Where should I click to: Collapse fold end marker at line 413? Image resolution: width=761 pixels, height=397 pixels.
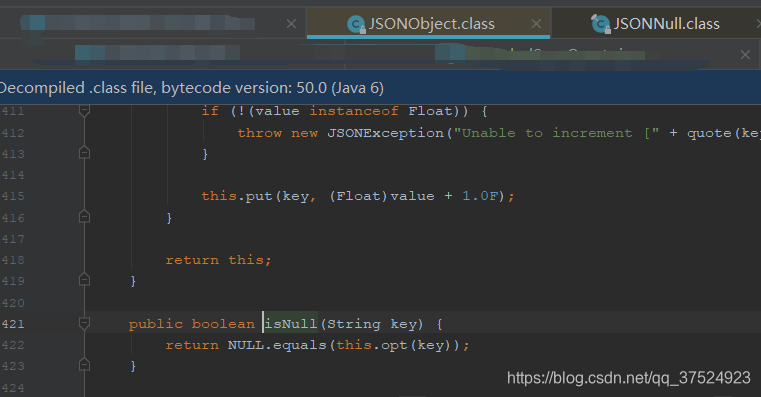[x=84, y=153]
